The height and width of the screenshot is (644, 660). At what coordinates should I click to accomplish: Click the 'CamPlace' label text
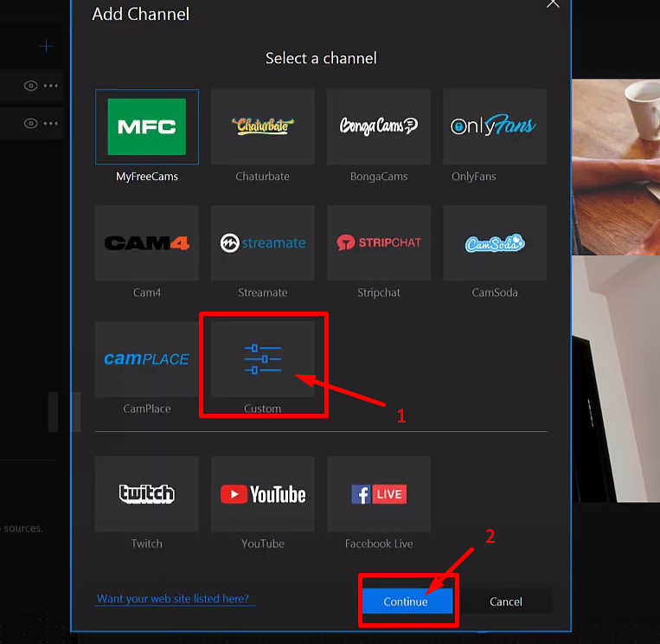point(147,409)
